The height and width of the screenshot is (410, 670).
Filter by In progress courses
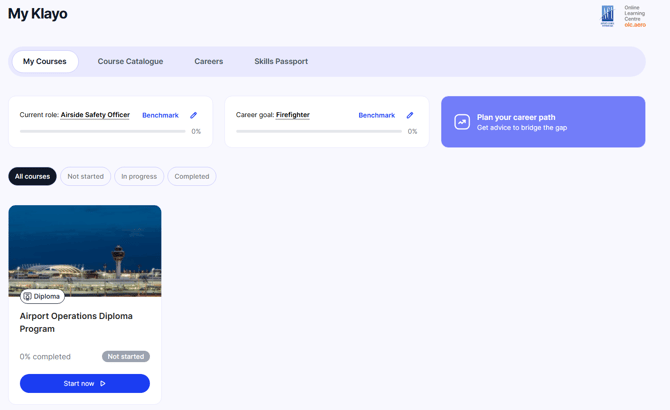[139, 176]
